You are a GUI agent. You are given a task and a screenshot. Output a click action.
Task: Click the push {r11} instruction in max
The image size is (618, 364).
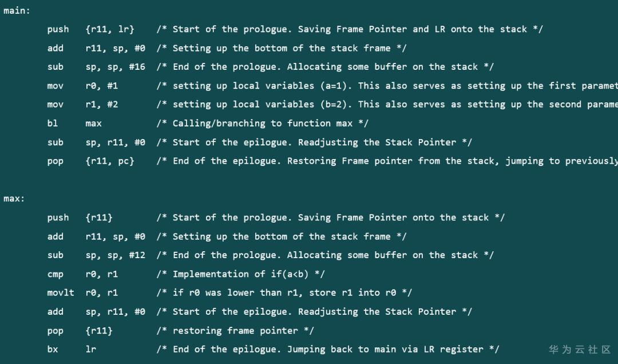pyautogui.click(x=80, y=217)
